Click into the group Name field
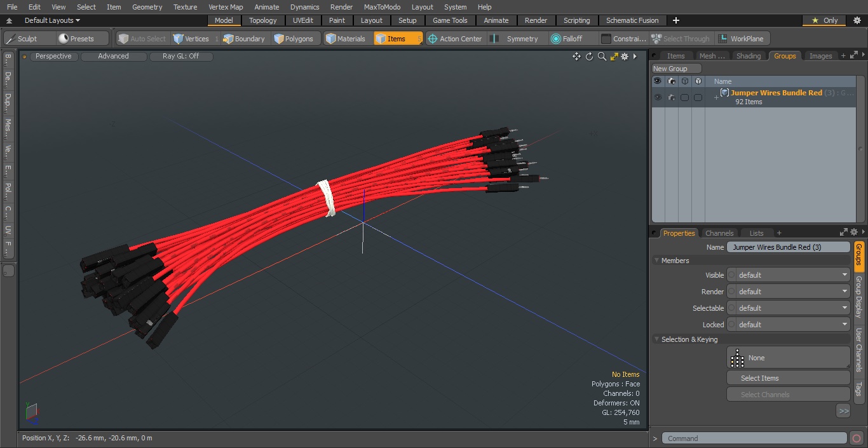The height and width of the screenshot is (448, 868). pyautogui.click(x=788, y=247)
